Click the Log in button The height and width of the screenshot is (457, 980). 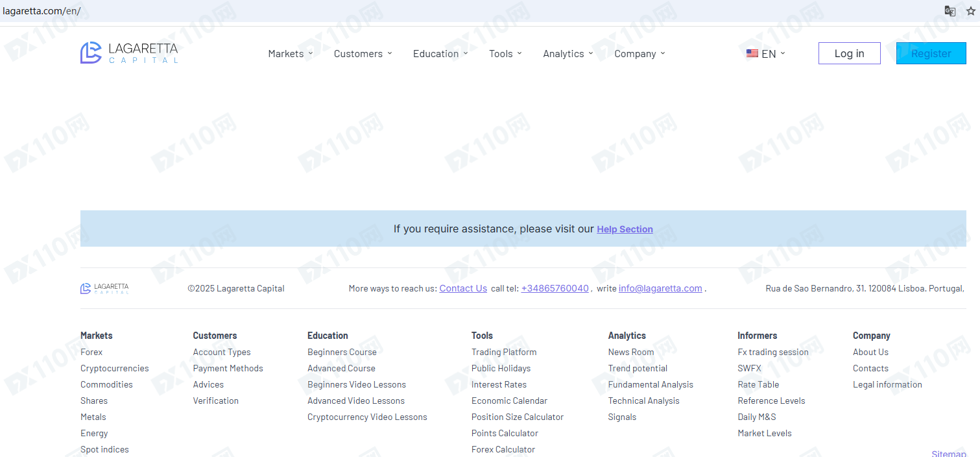click(849, 53)
